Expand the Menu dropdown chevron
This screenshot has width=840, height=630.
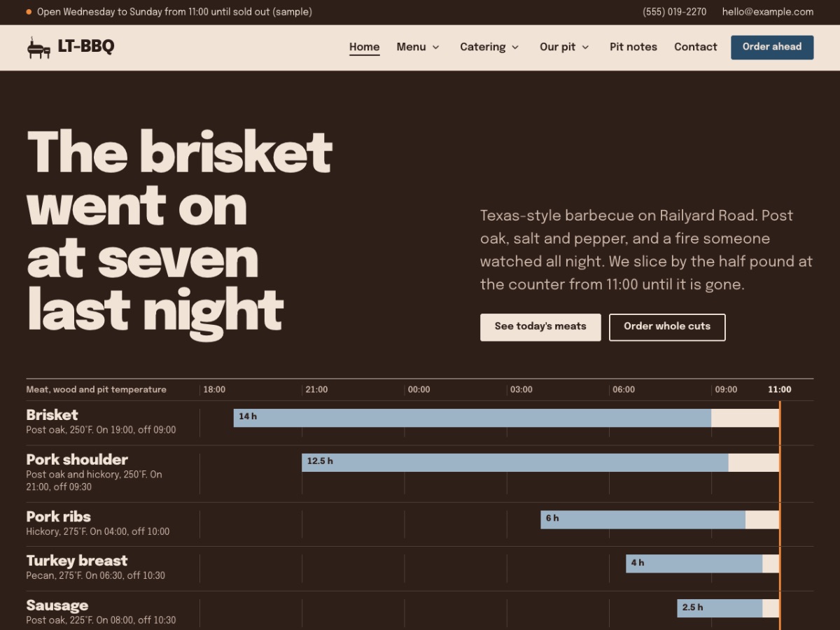[435, 47]
